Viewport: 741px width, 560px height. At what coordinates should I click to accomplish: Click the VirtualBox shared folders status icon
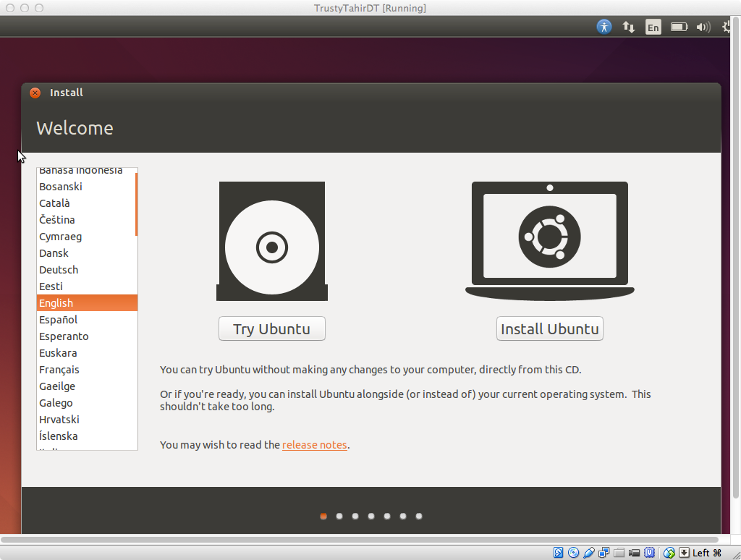619,553
